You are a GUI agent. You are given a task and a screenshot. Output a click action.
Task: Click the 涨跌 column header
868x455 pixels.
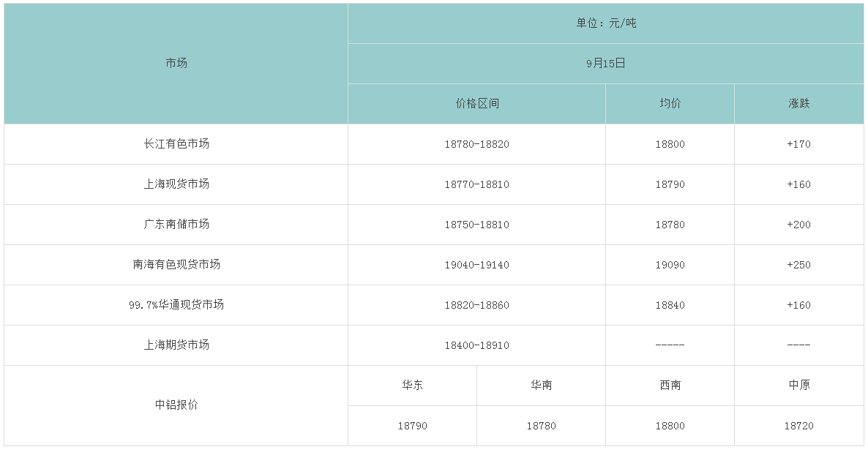point(798,104)
